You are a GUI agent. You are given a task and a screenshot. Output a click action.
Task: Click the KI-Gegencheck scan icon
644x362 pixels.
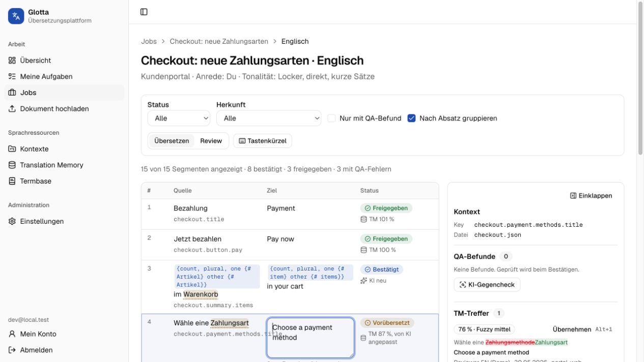463,285
